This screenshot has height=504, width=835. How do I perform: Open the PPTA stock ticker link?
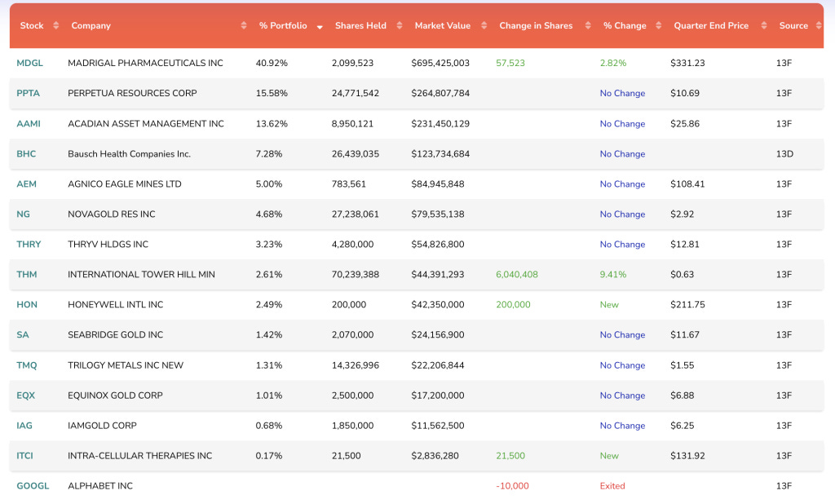tap(28, 93)
